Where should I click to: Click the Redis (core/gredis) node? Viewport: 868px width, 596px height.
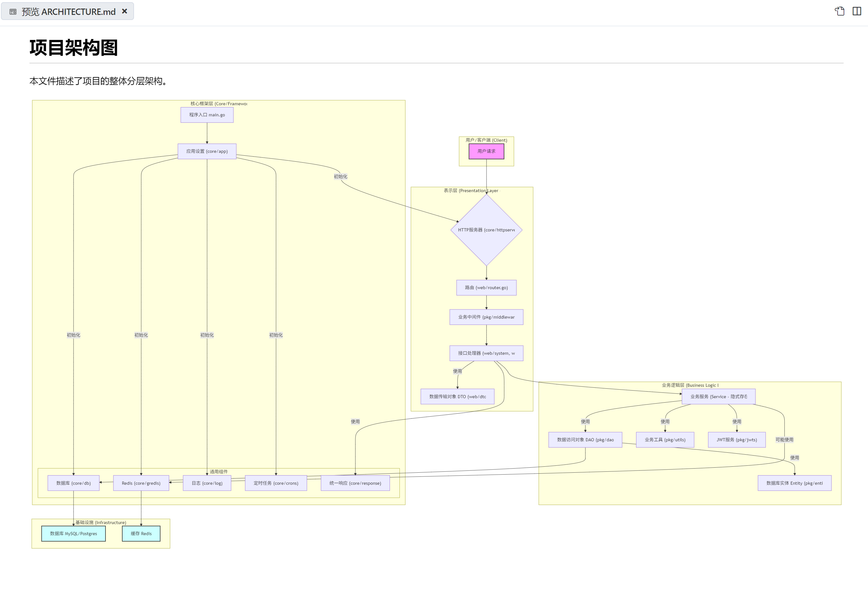[x=141, y=483]
